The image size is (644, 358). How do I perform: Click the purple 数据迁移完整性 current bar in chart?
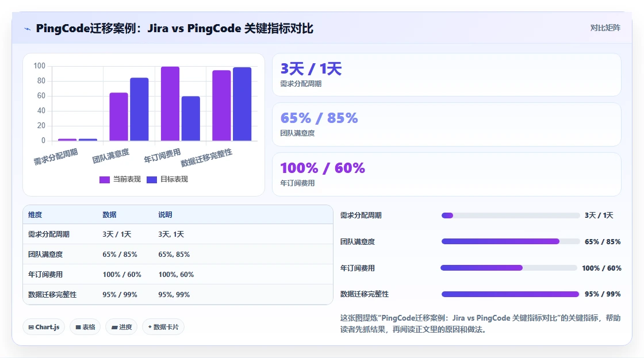point(221,106)
